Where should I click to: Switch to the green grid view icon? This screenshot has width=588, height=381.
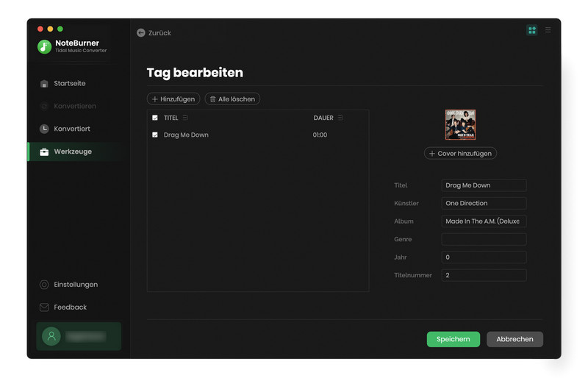(531, 30)
